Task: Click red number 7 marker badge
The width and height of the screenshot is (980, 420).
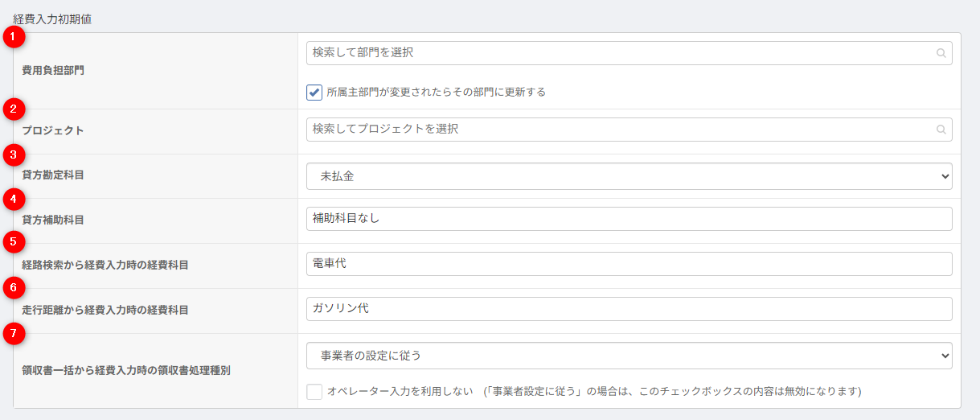Action: [x=14, y=332]
